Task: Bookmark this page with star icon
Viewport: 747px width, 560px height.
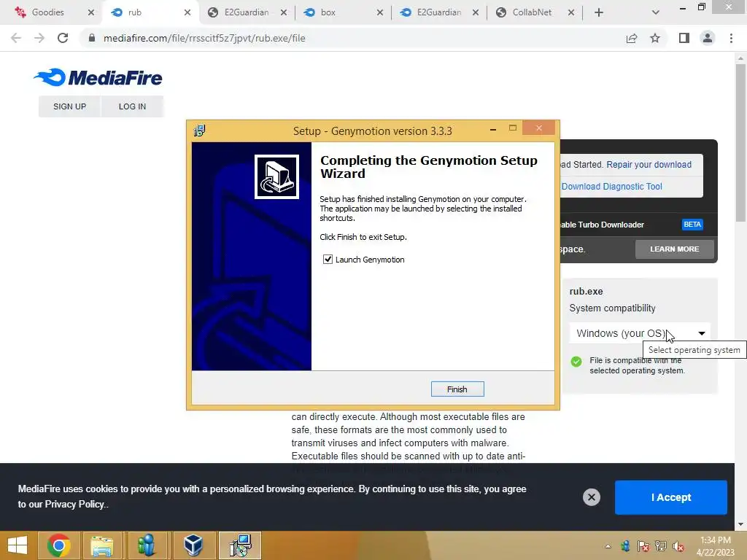Action: pos(655,38)
